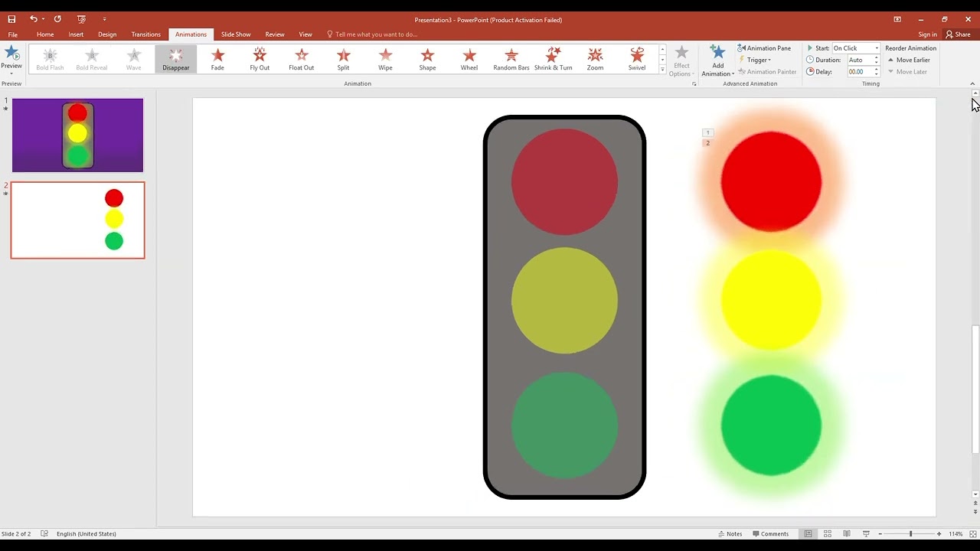Choose the Split animation effect
Viewport: 980px width, 551px height.
point(343,59)
